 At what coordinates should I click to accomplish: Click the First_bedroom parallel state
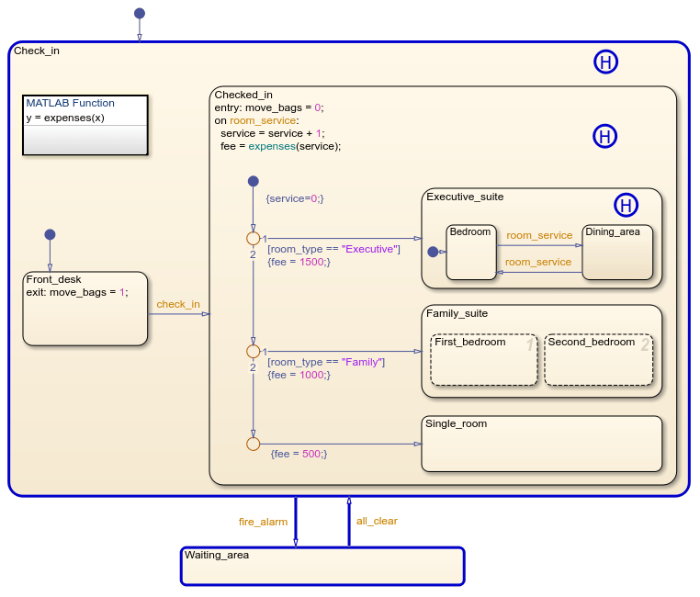click(x=483, y=361)
